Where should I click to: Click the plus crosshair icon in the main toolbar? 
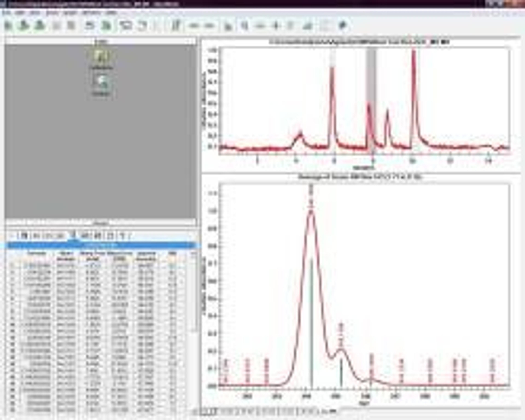point(276,26)
